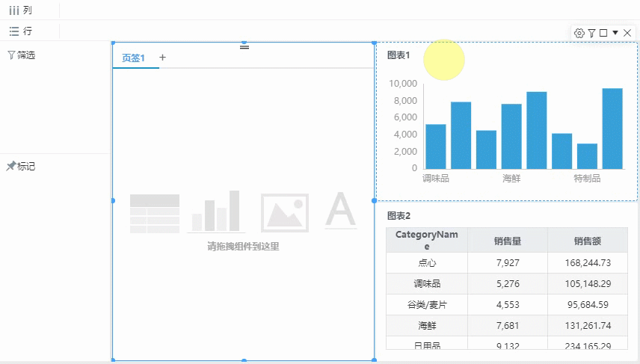Select the 图表2 title

(x=399, y=216)
